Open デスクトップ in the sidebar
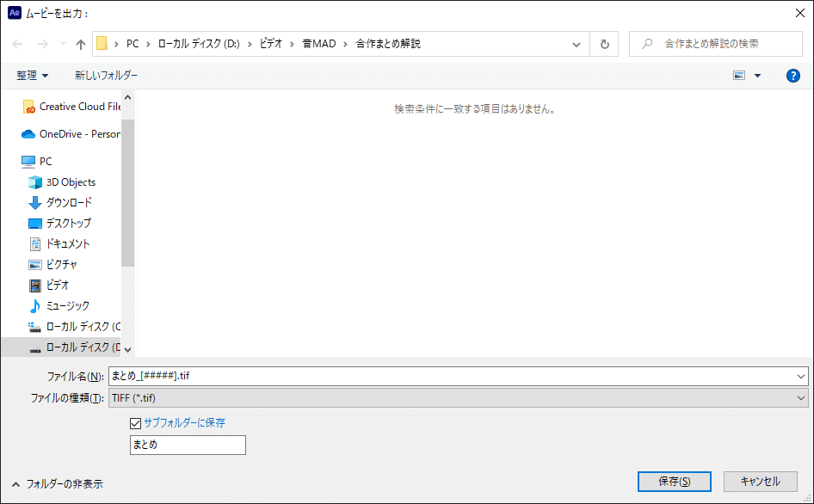The image size is (814, 504). (x=59, y=224)
